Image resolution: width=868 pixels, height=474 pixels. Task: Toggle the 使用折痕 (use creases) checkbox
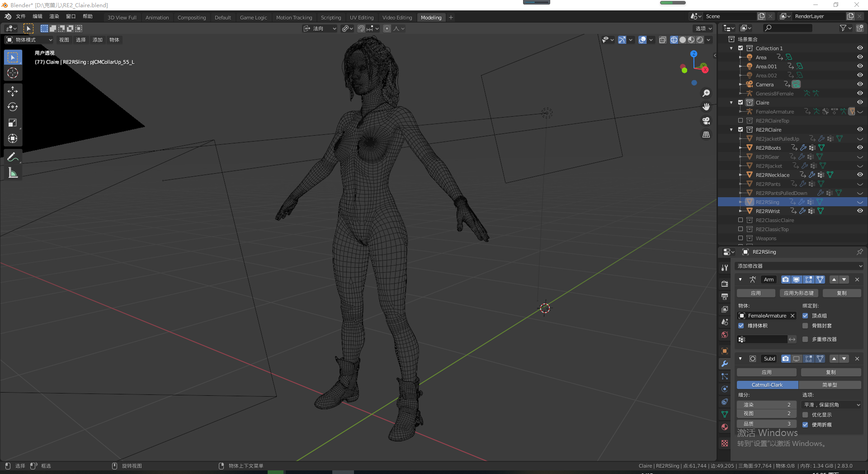click(x=805, y=425)
